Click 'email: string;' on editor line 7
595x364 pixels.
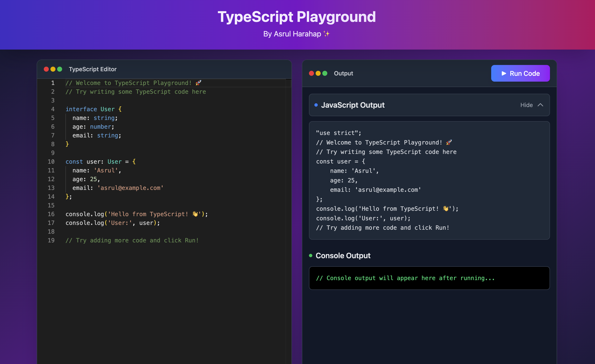pyautogui.click(x=97, y=135)
